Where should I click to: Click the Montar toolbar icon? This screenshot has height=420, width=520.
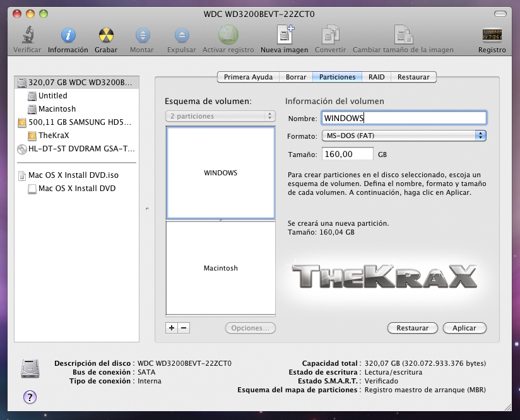click(x=143, y=35)
